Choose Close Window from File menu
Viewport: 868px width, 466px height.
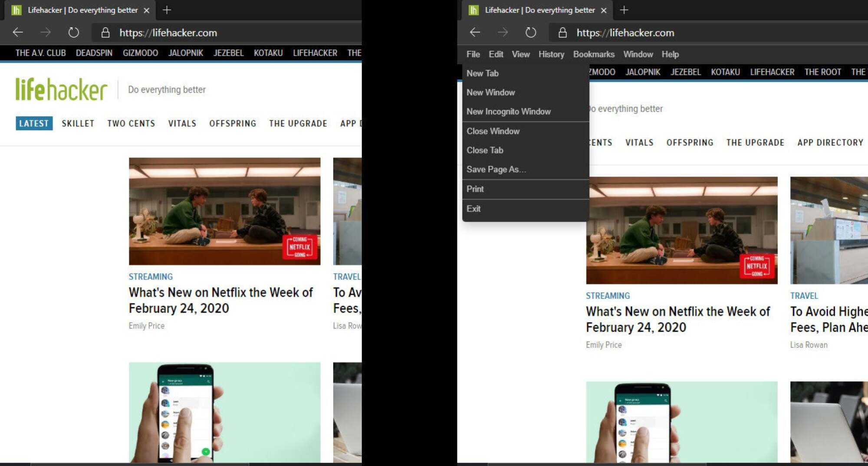click(x=526, y=131)
